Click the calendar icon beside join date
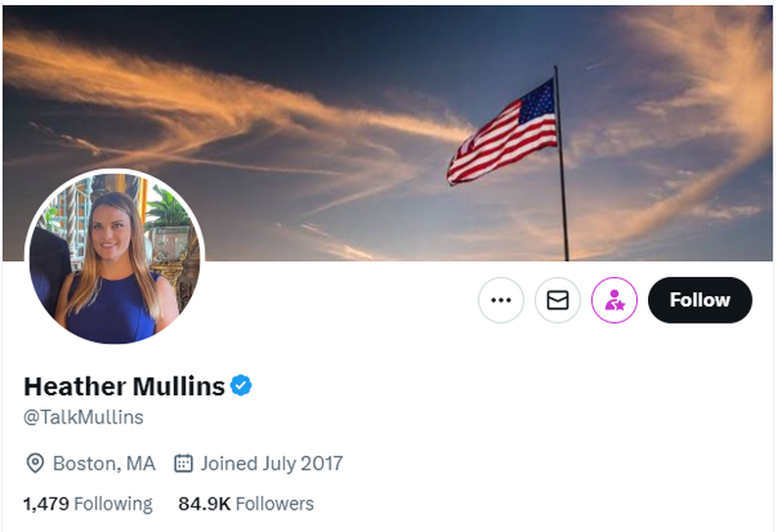The image size is (782, 532). click(x=183, y=463)
